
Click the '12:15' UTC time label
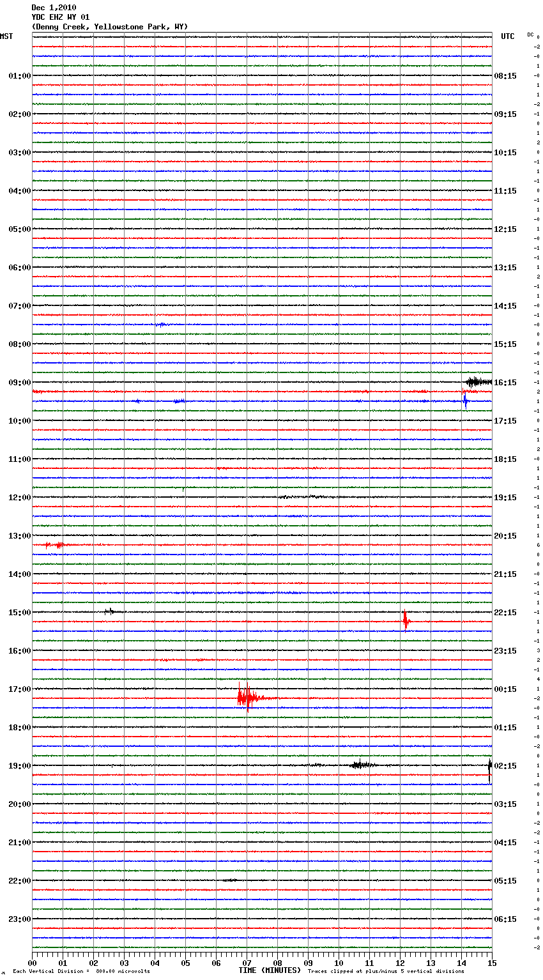(505, 229)
